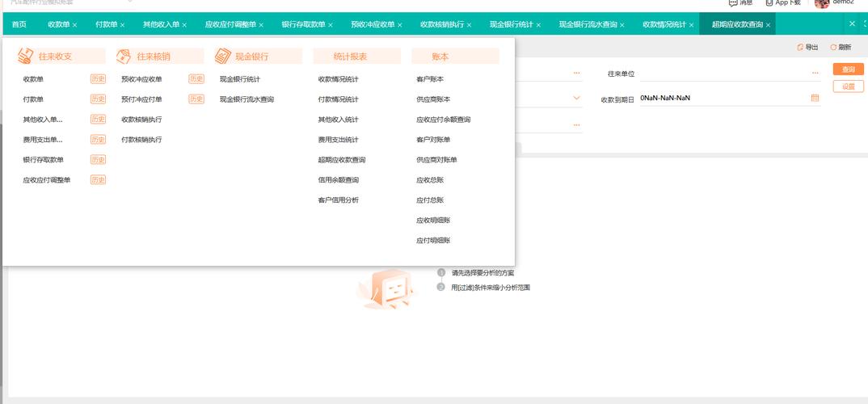The height and width of the screenshot is (404, 868).
Task: Close the 应收应付调整单 tab
Action: (x=261, y=25)
